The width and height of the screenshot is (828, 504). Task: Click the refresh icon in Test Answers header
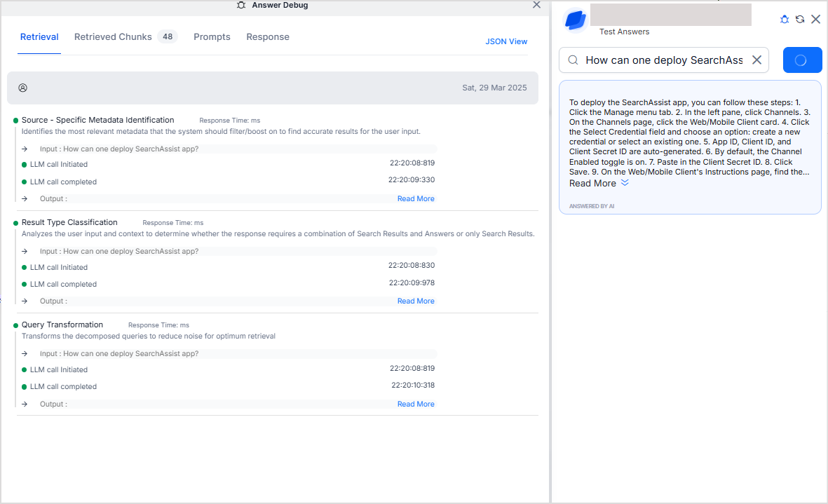tap(800, 20)
